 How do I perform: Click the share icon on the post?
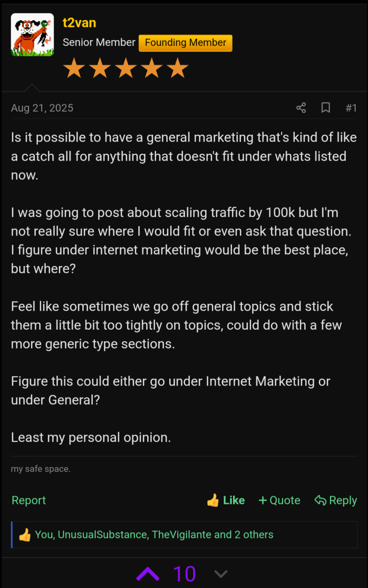pos(301,108)
